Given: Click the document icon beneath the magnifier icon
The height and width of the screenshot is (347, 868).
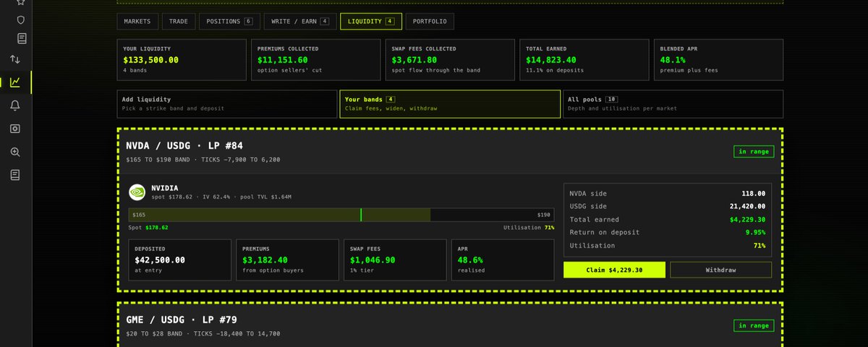Looking at the screenshot, I should pyautogui.click(x=15, y=175).
